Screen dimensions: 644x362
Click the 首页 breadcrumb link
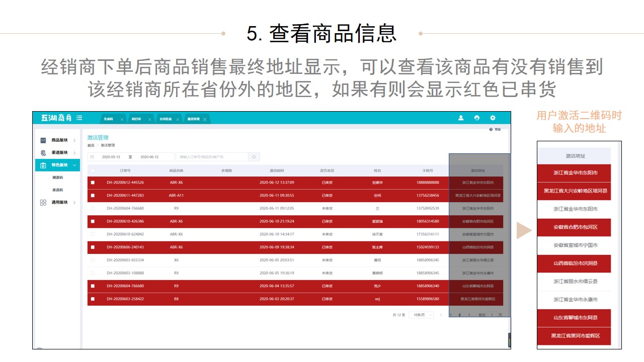point(91,145)
